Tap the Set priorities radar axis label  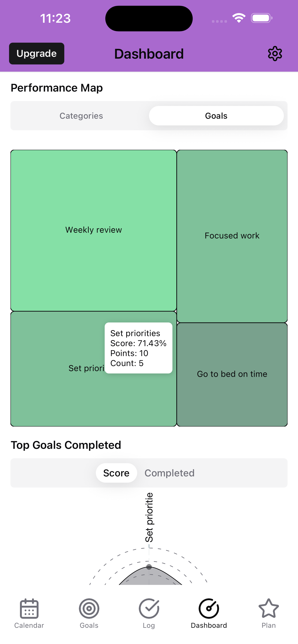click(x=149, y=517)
